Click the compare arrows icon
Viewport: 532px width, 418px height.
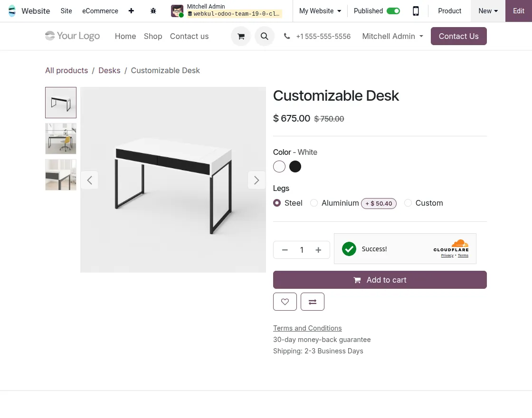coord(313,302)
